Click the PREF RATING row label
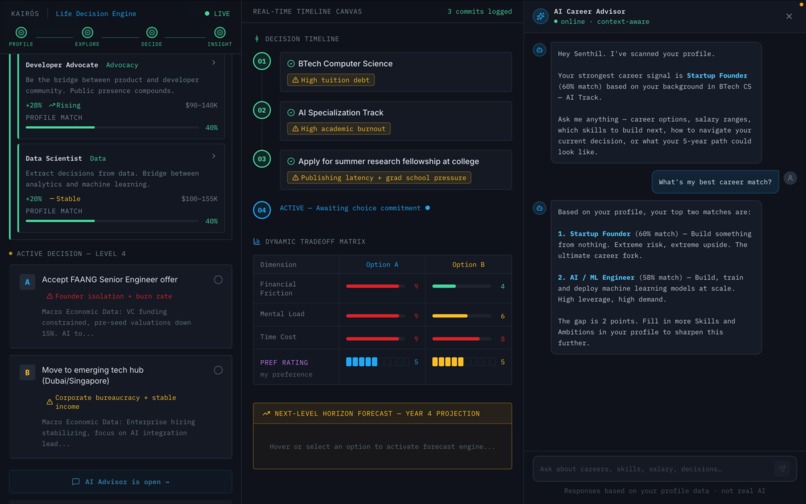 (x=284, y=363)
